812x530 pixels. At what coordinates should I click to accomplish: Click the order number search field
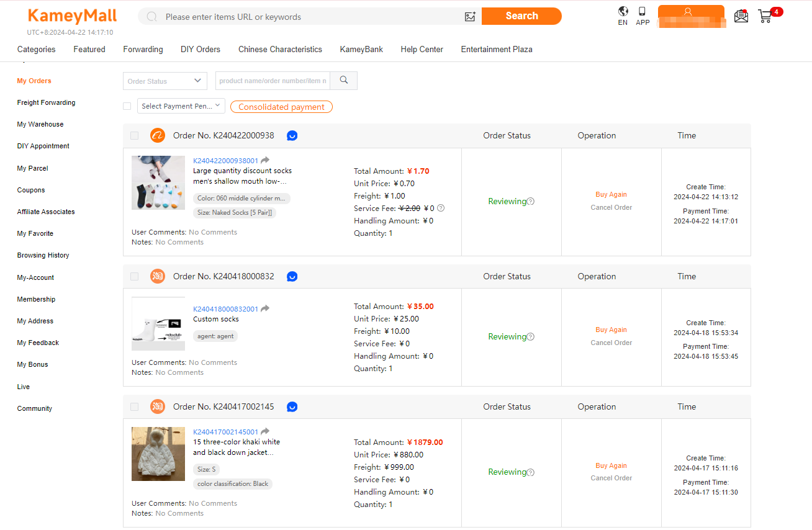(273, 81)
